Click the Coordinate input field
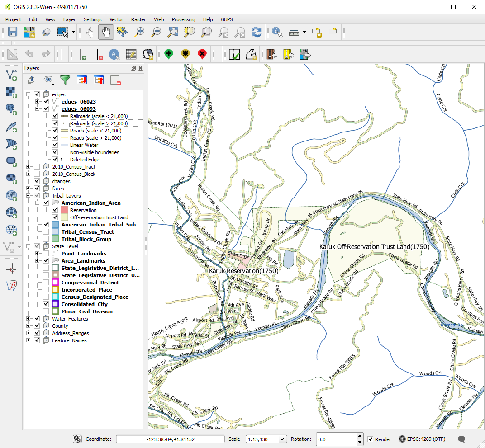 170,439
